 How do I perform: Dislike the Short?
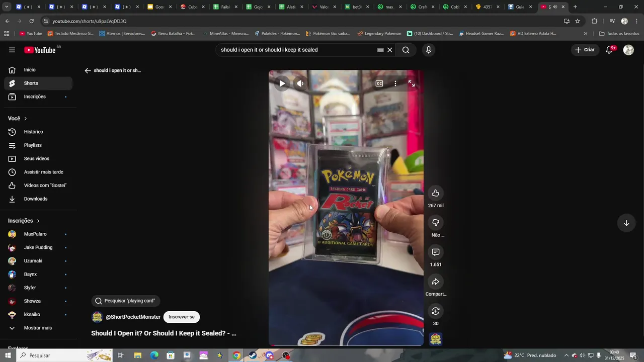[x=436, y=223]
